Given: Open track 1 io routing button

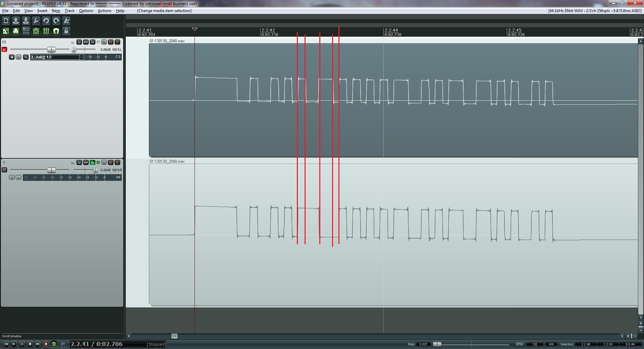Looking at the screenshot, I should 79,42.
